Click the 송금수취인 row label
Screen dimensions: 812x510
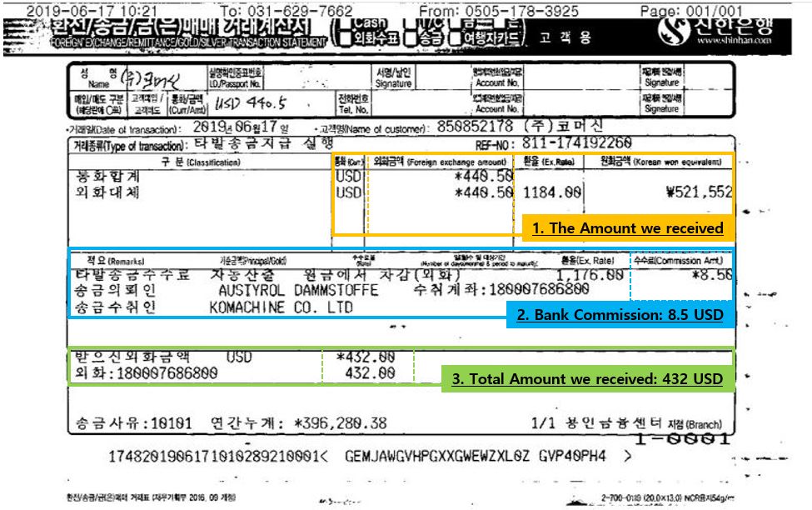(x=115, y=307)
